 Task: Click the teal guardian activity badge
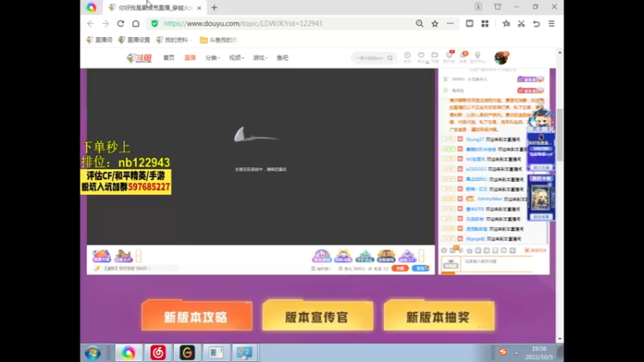point(365,256)
